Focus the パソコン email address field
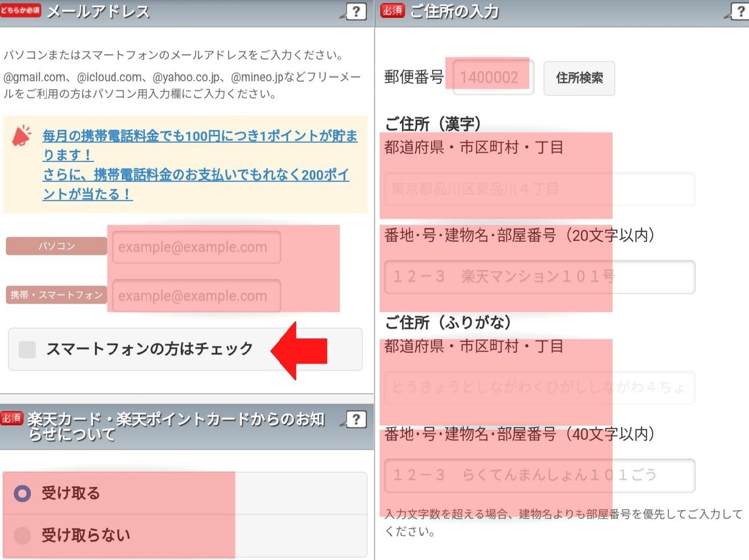 coord(196,247)
